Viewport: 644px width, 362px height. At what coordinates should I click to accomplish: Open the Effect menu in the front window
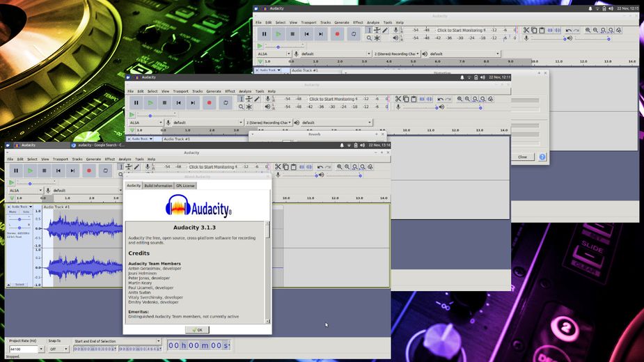pyautogui.click(x=109, y=159)
